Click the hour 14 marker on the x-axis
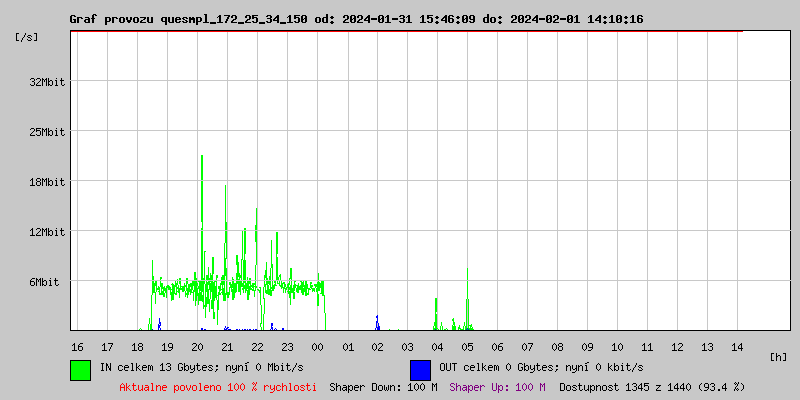 [x=737, y=347]
